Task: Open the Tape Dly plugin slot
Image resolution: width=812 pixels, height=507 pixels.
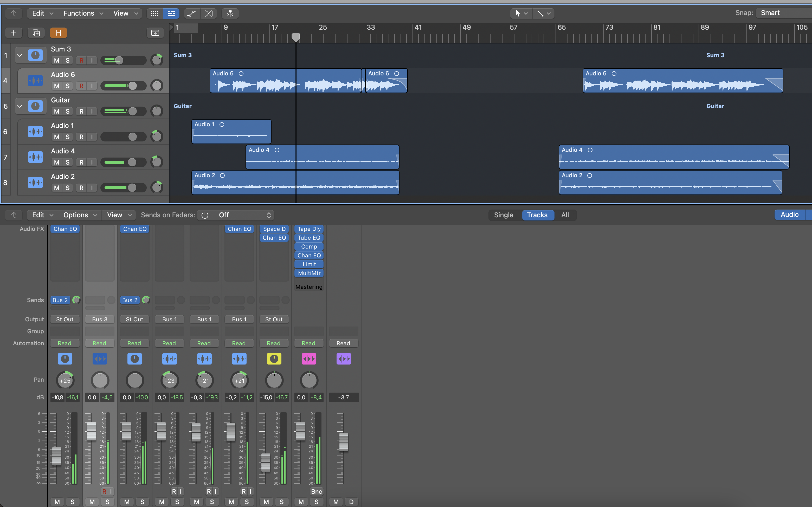Action: 308,229
